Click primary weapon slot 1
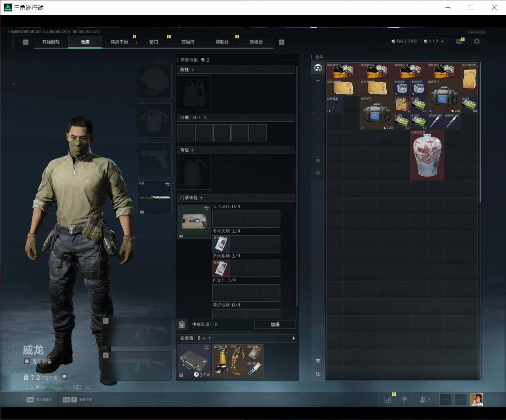The width and height of the screenshot is (506, 420). tap(136, 332)
